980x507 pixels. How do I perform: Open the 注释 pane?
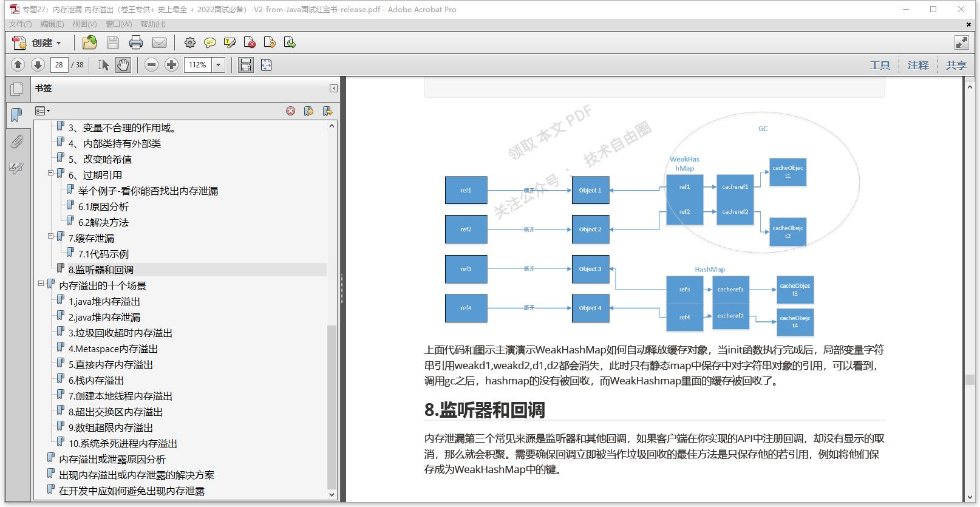[918, 65]
